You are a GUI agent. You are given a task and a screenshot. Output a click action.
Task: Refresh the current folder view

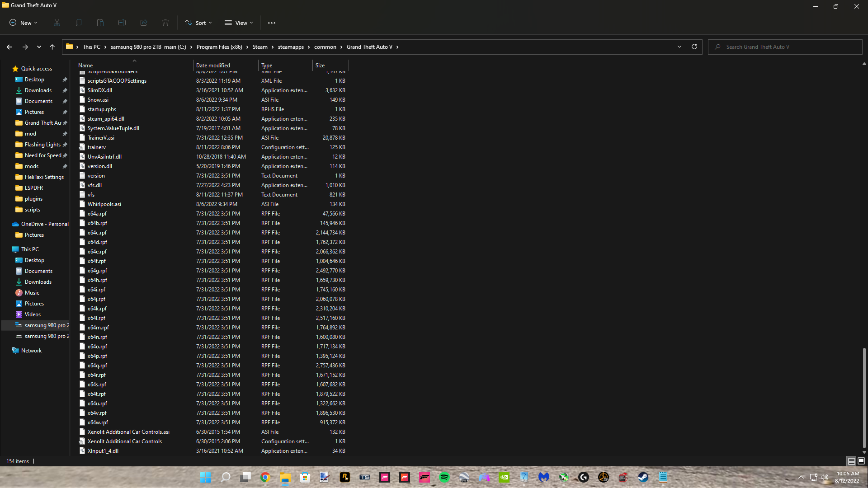click(x=694, y=47)
